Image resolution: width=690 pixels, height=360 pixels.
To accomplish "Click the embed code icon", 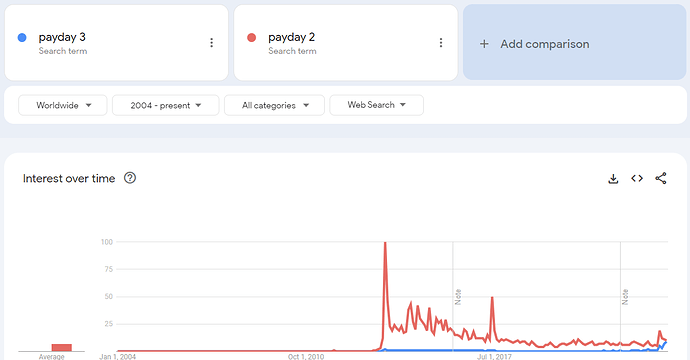I will (637, 178).
